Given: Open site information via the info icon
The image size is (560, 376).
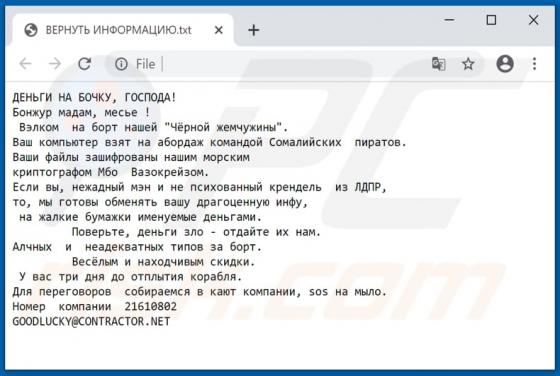Looking at the screenshot, I should [121, 64].
